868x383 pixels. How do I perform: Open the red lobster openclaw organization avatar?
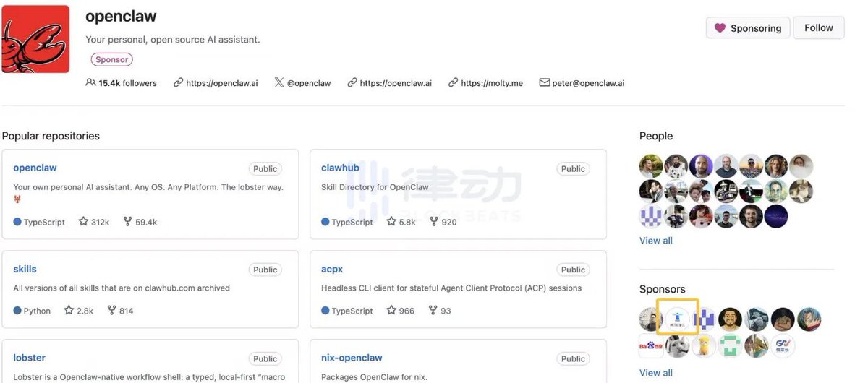[35, 39]
